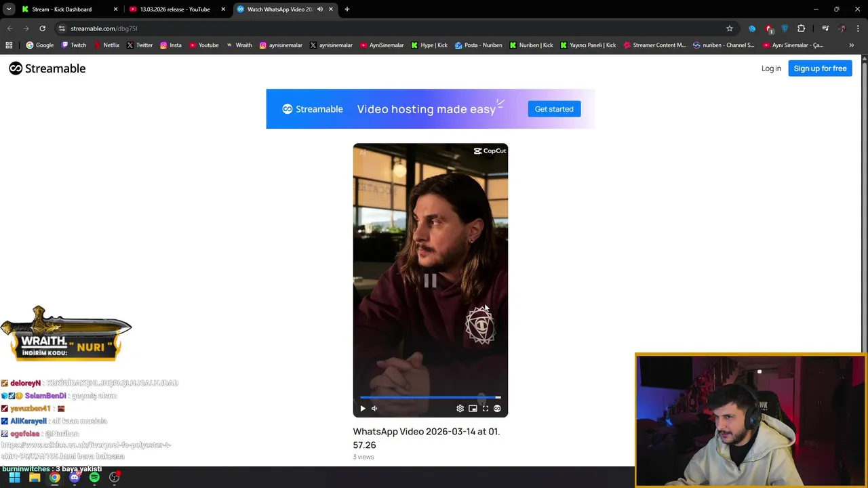Open Chrome apps grid in bookmarks bar

click(x=9, y=45)
